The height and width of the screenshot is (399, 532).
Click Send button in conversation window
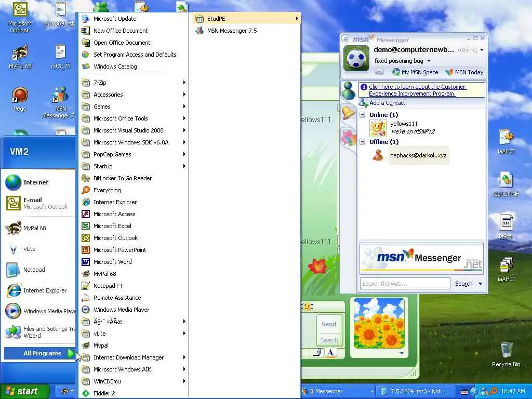coord(329,324)
